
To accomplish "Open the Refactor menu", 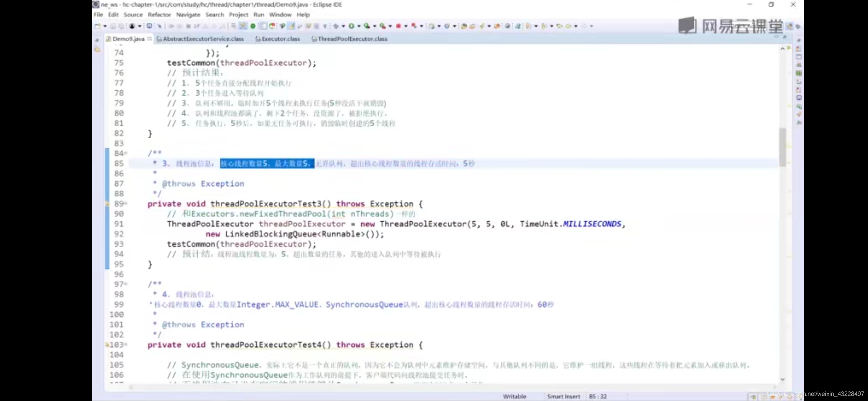I will 159,15.
